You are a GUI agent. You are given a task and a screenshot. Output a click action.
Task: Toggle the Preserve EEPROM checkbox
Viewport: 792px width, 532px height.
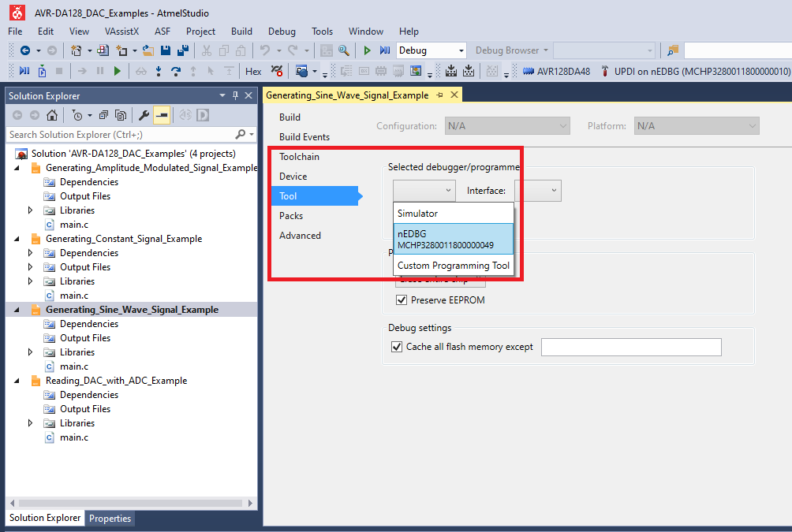401,299
